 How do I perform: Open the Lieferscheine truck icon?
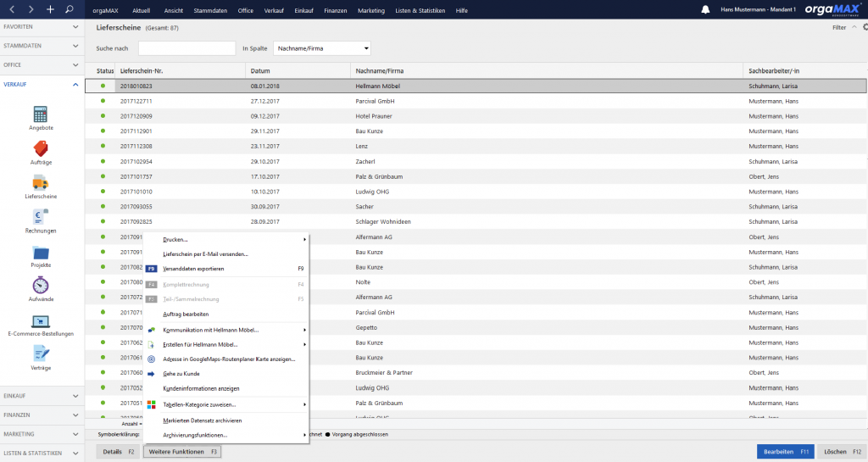(41, 183)
